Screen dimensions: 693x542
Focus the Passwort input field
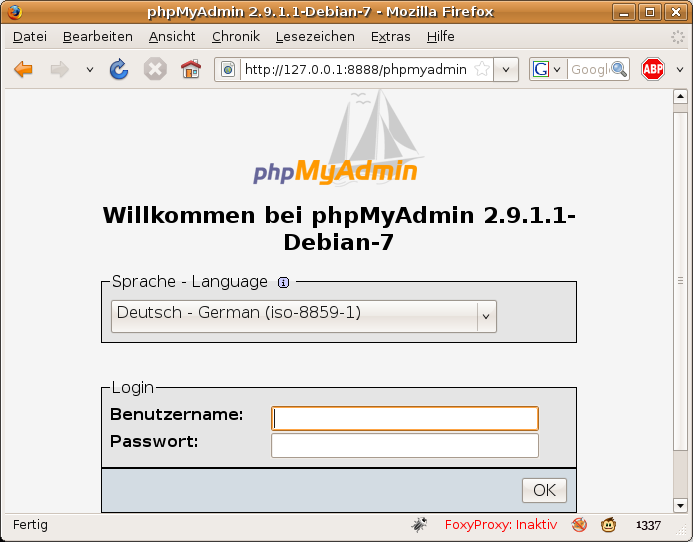405,445
